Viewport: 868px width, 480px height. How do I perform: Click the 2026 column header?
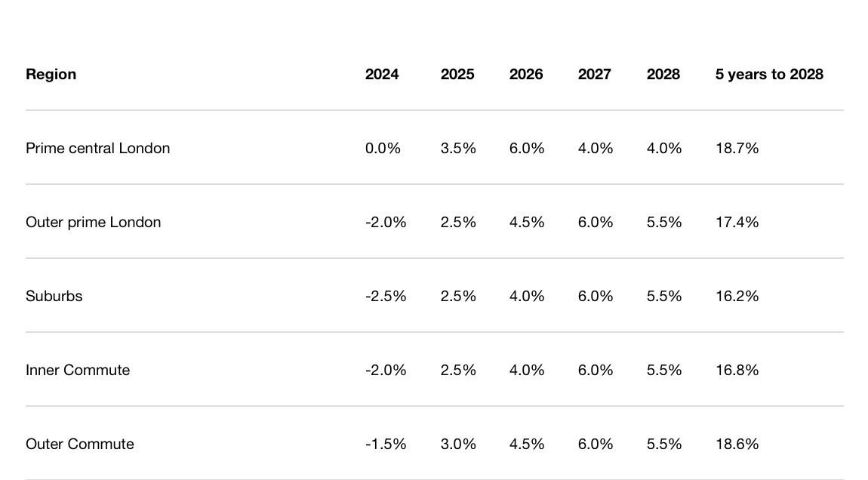pos(526,74)
